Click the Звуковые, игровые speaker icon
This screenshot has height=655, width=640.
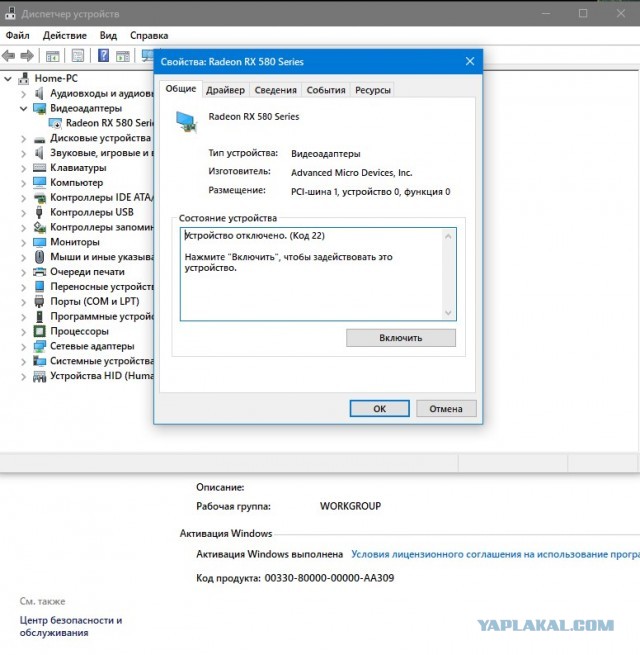point(39,153)
